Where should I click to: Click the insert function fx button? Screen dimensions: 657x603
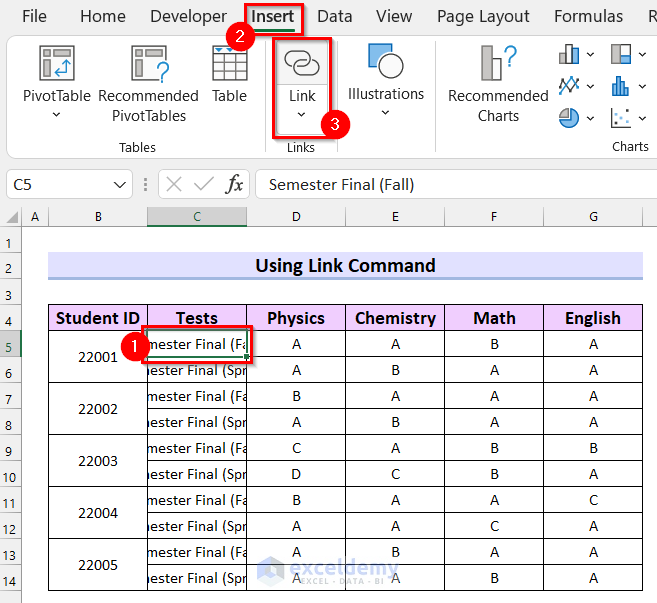tap(235, 184)
